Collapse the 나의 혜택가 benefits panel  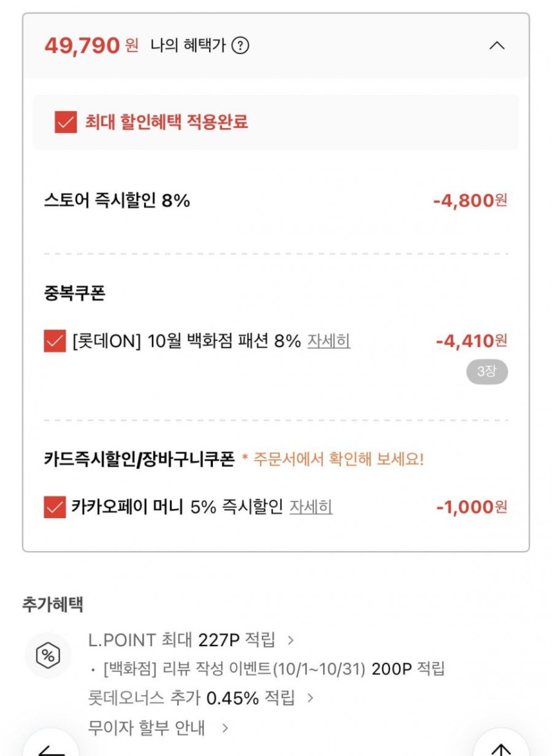coord(496,46)
